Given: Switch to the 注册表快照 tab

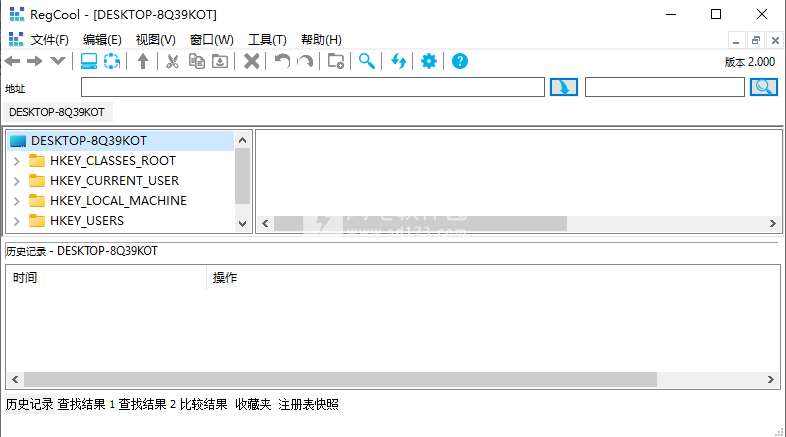Looking at the screenshot, I should pos(308,404).
